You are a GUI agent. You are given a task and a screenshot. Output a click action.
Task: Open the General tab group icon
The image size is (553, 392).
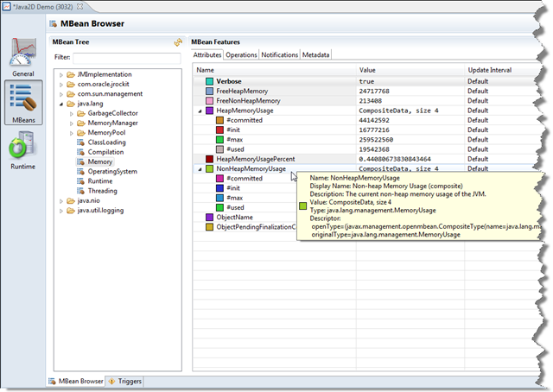[23, 57]
